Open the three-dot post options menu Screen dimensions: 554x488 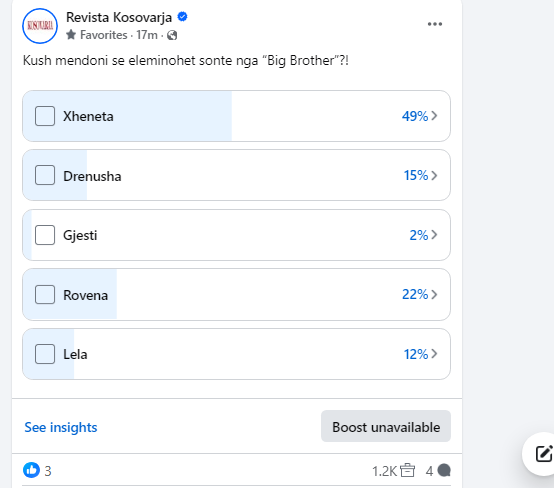tap(435, 24)
